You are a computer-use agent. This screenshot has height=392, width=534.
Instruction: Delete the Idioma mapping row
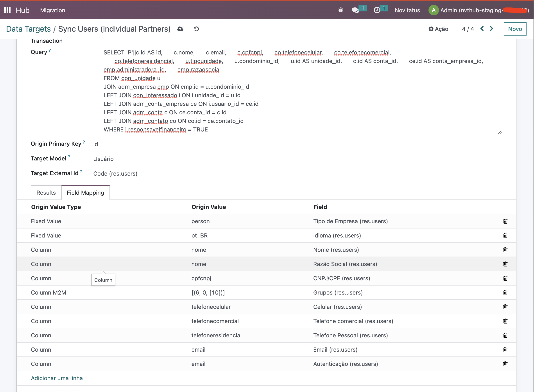tap(505, 235)
